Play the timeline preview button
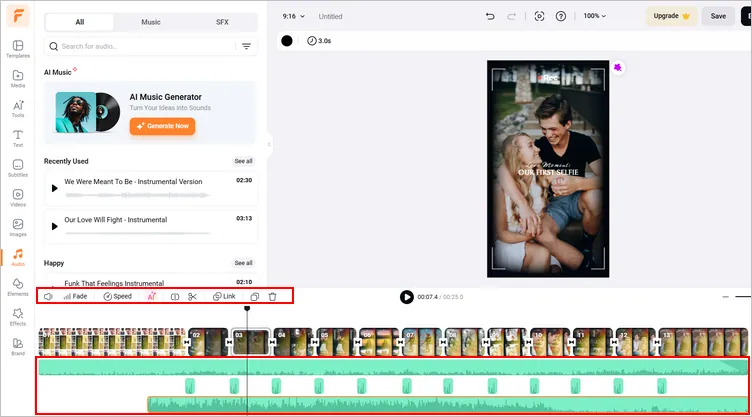The width and height of the screenshot is (752, 417). click(x=406, y=297)
